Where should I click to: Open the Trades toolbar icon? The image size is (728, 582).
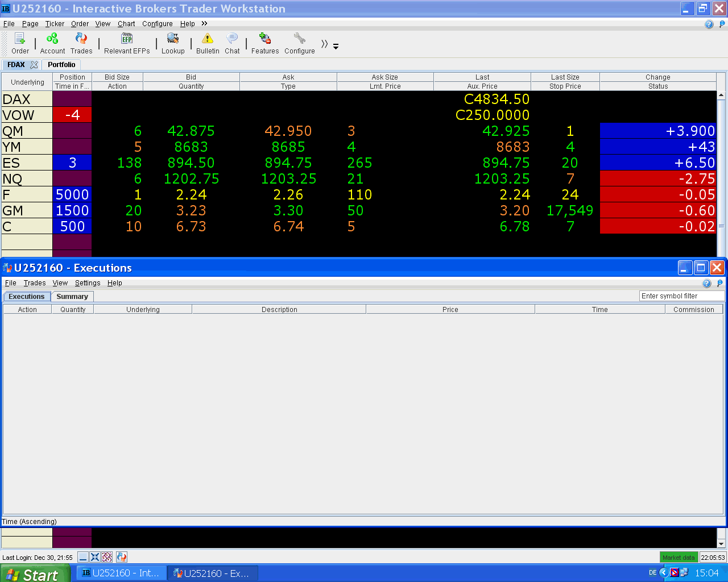coord(81,43)
